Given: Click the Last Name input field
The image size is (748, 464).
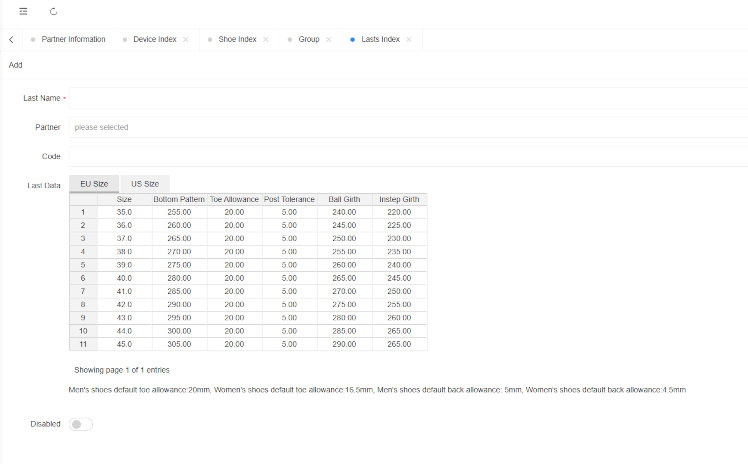Looking at the screenshot, I should [x=400, y=98].
